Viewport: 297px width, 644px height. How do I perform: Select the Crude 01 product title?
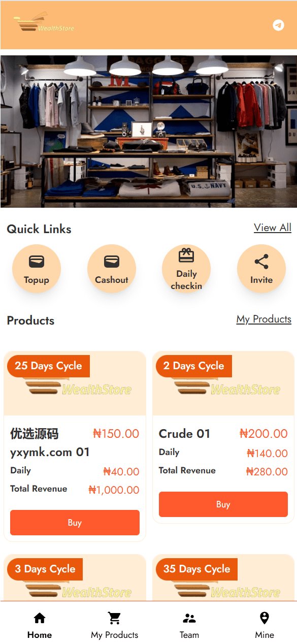pyautogui.click(x=184, y=434)
